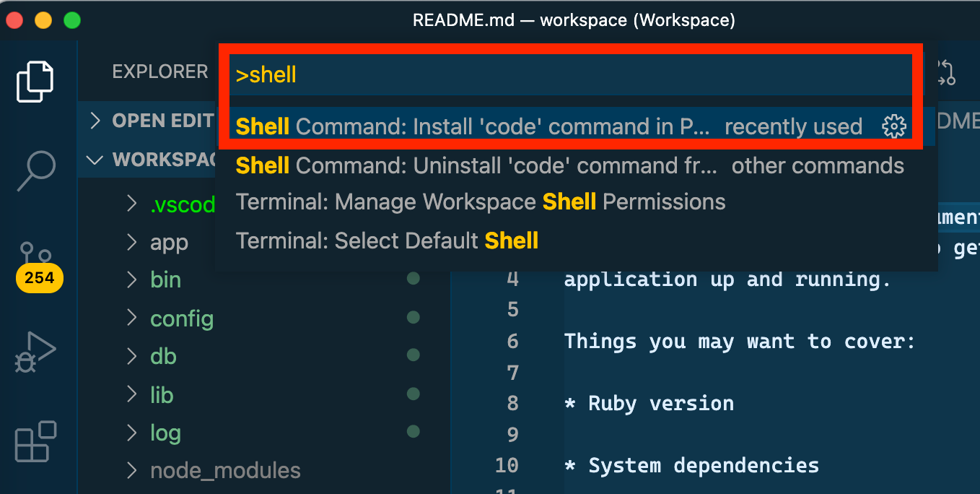This screenshot has height=494, width=980.
Task: Select the config folder in explorer
Action: (x=182, y=318)
